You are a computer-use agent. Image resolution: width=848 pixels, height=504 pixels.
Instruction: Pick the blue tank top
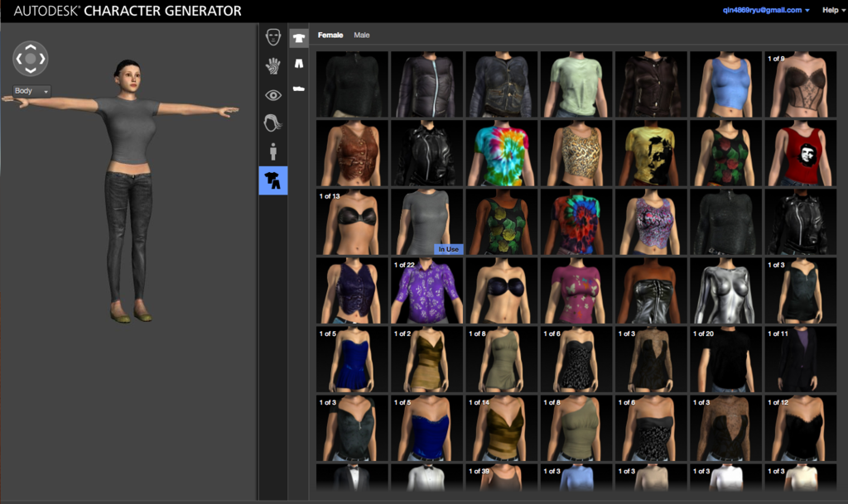click(725, 84)
